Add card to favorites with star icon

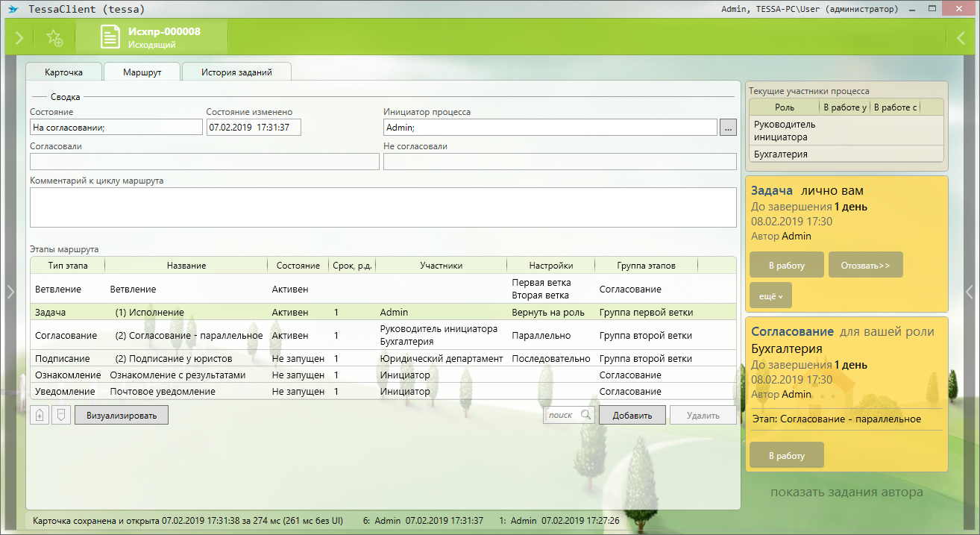pos(54,38)
